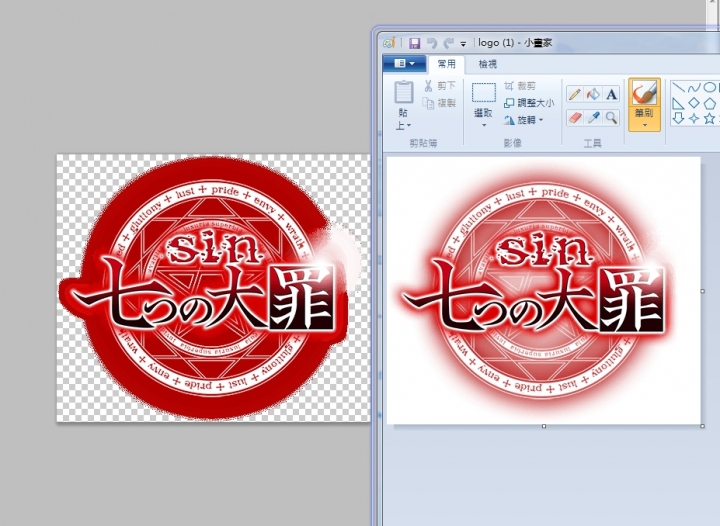Pick the Four-point star shape
Screen dimensions: 720x526
click(694, 119)
